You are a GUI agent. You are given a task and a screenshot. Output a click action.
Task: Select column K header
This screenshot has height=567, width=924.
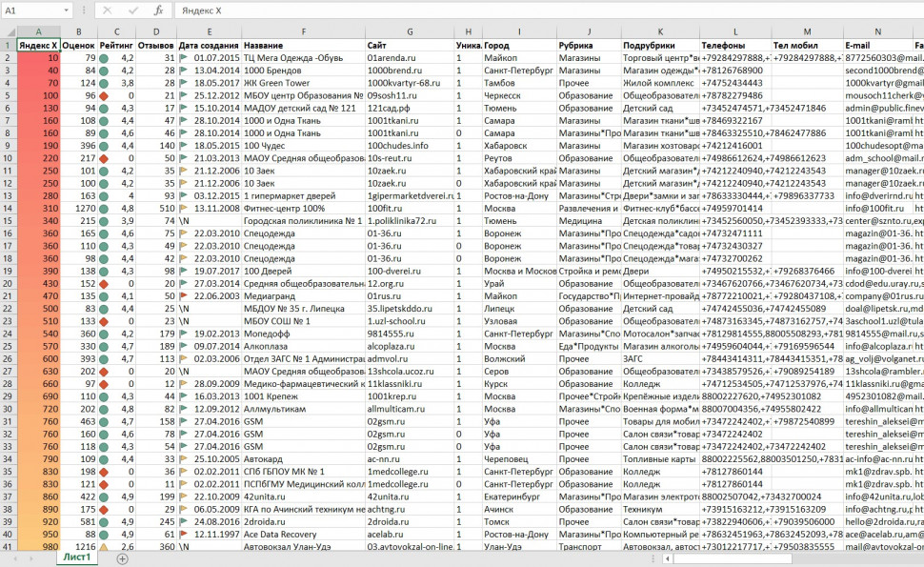point(660,31)
